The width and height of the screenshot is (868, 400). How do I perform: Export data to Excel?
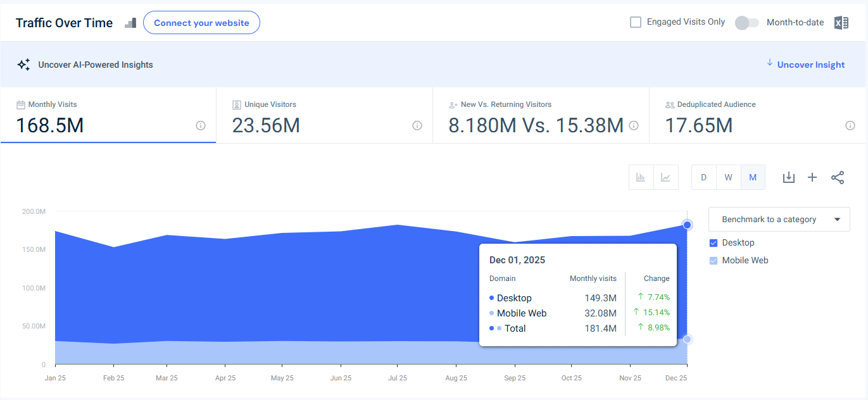[841, 22]
